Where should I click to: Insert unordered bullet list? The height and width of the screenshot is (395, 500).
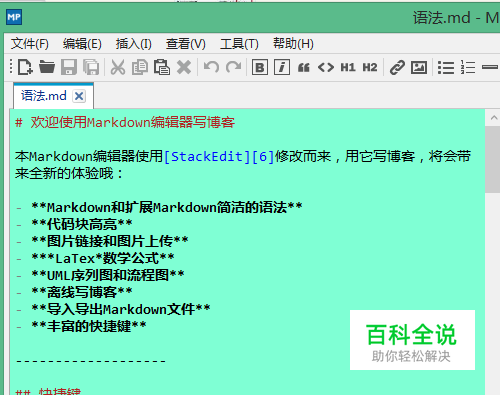click(446, 67)
